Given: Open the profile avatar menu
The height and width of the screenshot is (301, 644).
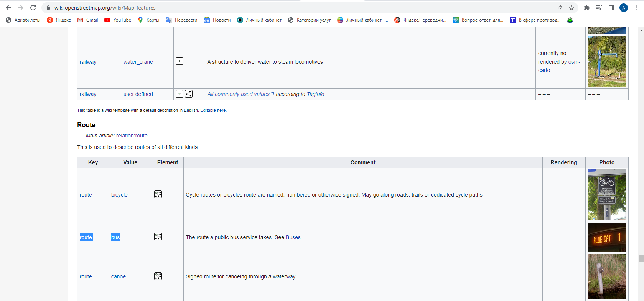Looking at the screenshot, I should pos(624,8).
